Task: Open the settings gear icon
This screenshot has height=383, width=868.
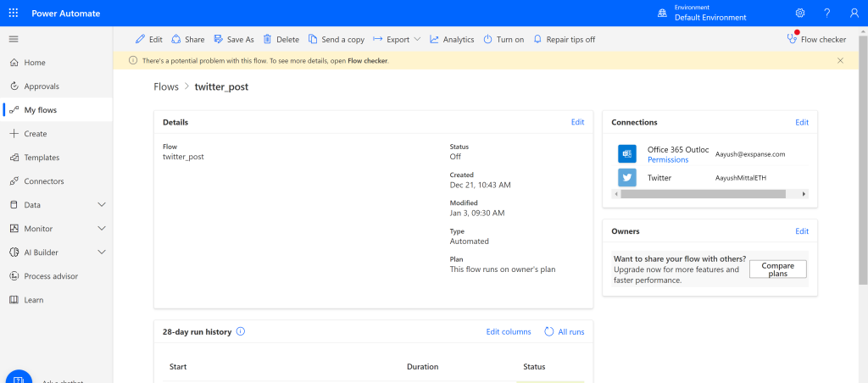Action: coord(800,14)
